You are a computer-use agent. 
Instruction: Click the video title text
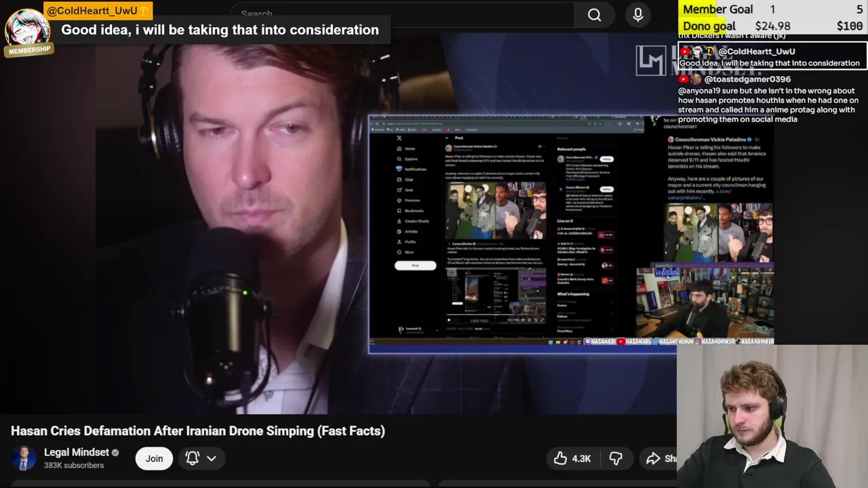click(197, 431)
